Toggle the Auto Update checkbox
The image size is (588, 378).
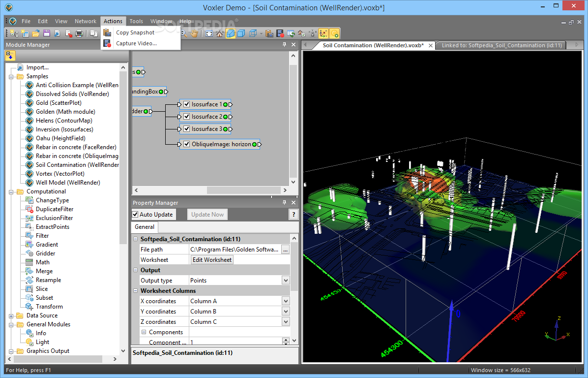[135, 214]
